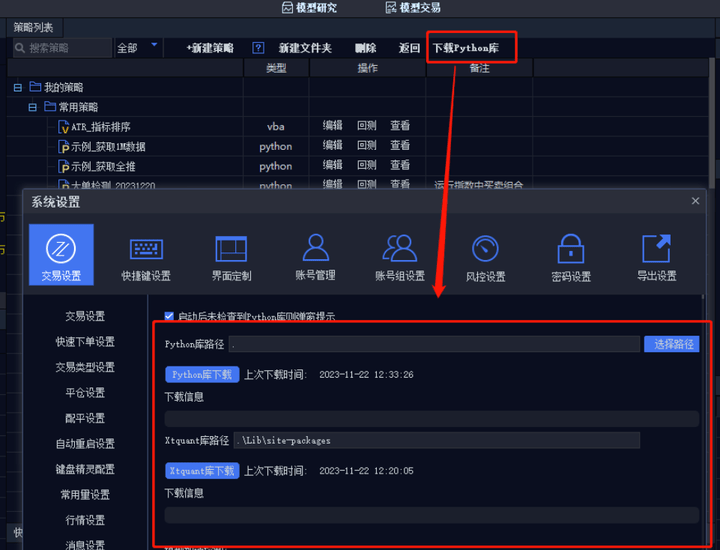Click the Python库下载 button

pos(202,375)
